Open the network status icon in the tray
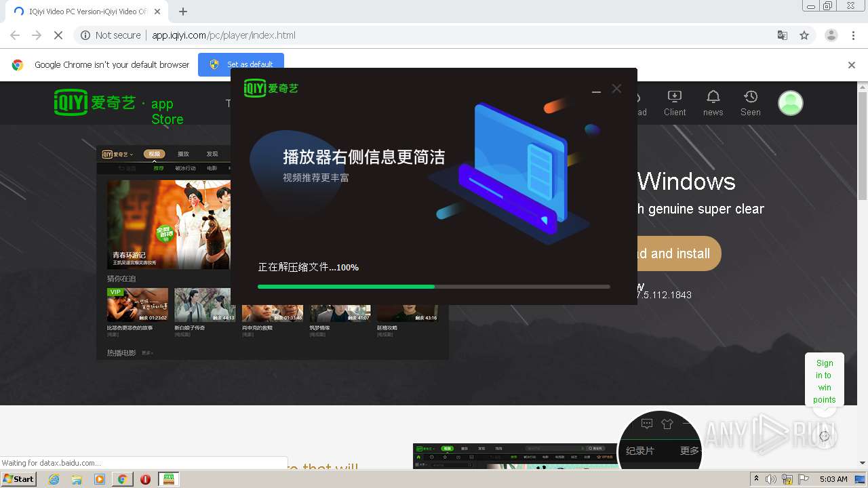The width and height of the screenshot is (868, 488). [x=787, y=479]
